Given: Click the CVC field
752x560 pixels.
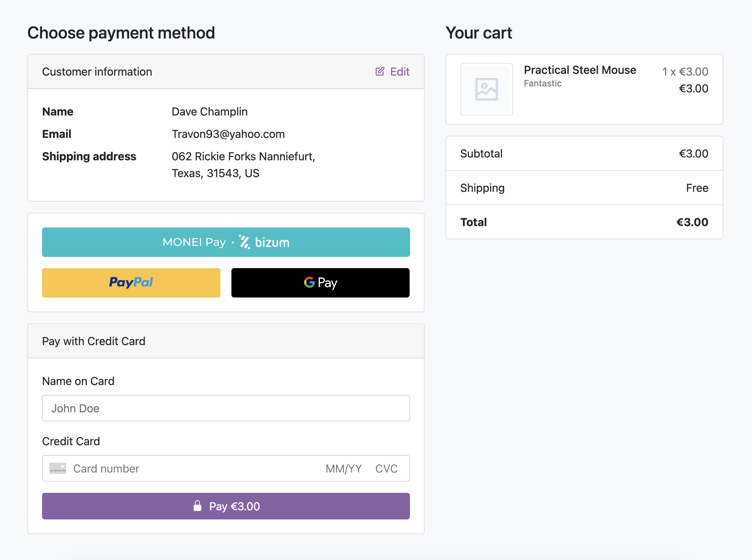Looking at the screenshot, I should [x=387, y=469].
